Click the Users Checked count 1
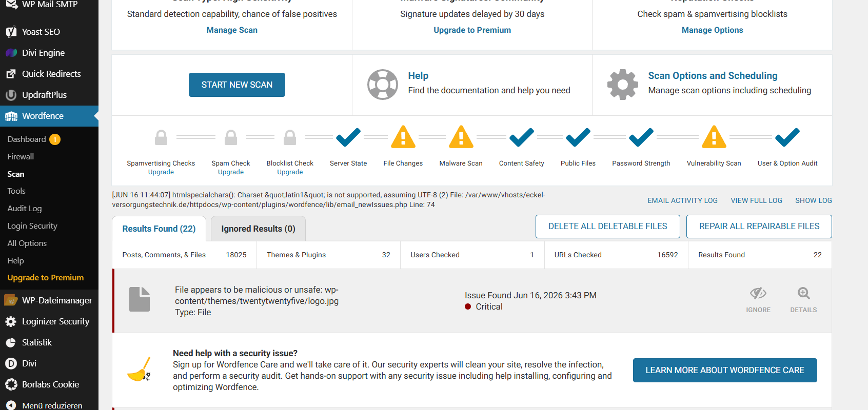Image resolution: width=868 pixels, height=410 pixels. [532, 255]
